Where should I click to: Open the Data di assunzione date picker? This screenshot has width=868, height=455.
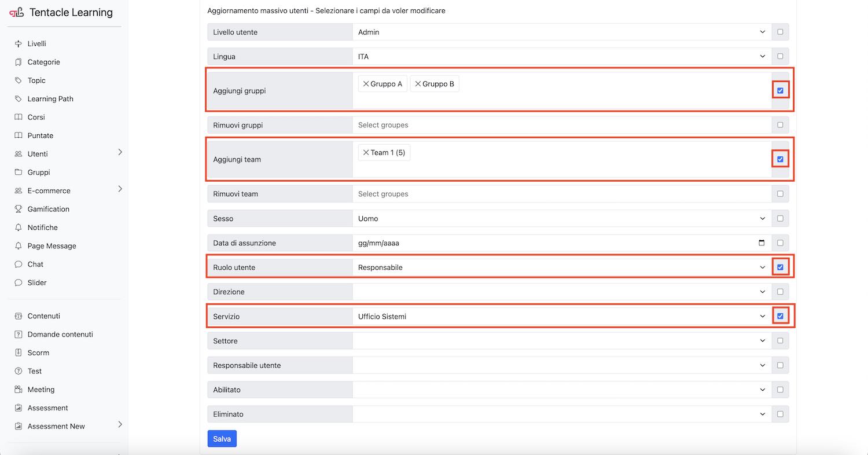tap(761, 243)
